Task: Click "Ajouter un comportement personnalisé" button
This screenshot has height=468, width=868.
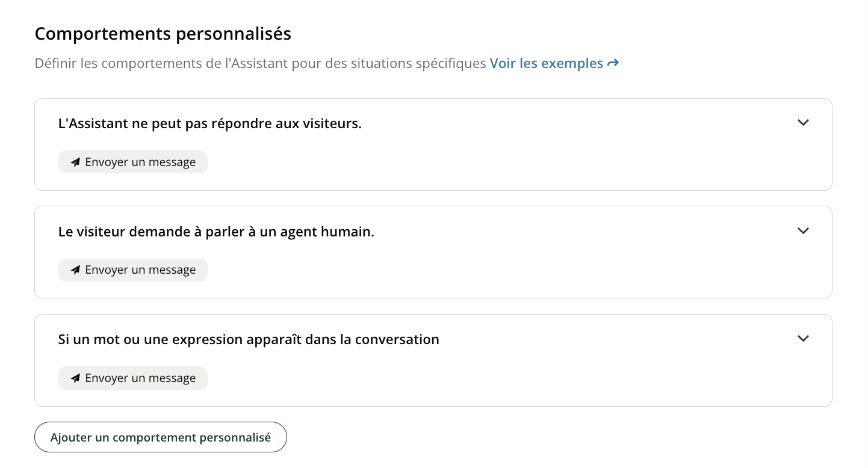Action: point(161,437)
